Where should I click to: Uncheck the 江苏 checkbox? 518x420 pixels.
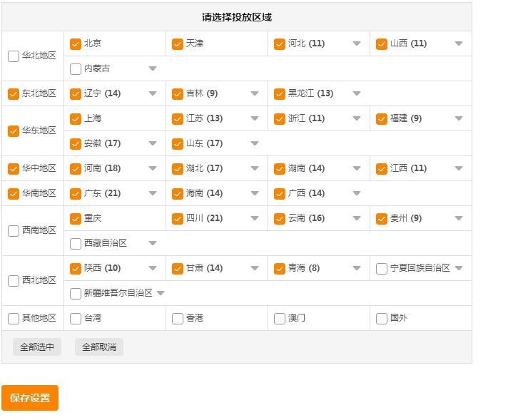[x=178, y=119]
